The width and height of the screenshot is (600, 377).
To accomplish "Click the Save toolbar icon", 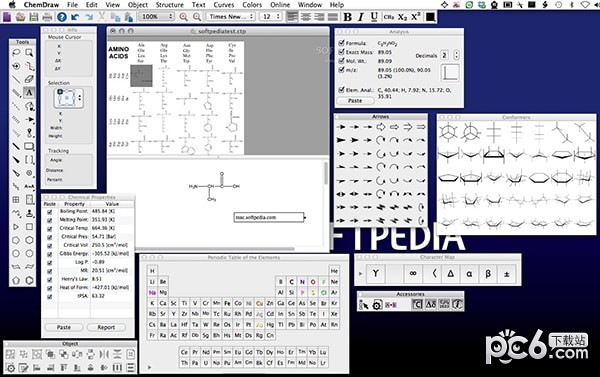I will 34,17.
